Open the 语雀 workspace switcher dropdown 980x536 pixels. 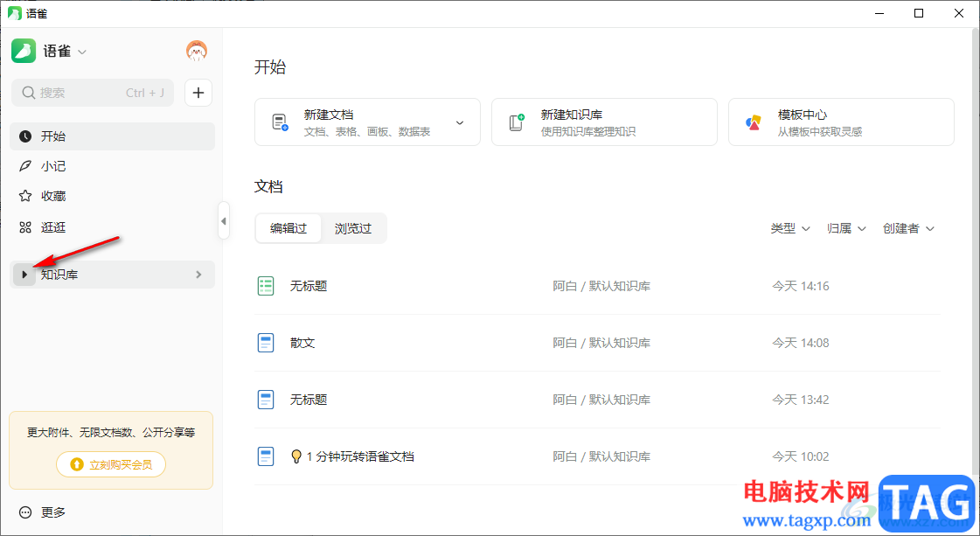tap(82, 52)
